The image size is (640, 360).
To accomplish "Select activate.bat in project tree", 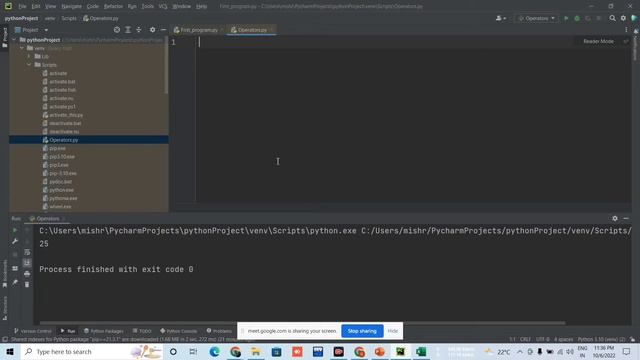I will click(62, 82).
